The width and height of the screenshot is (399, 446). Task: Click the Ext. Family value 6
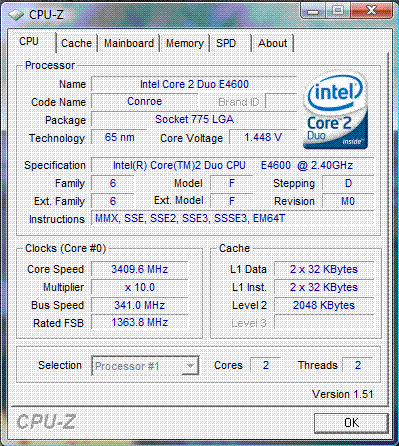coord(113,201)
